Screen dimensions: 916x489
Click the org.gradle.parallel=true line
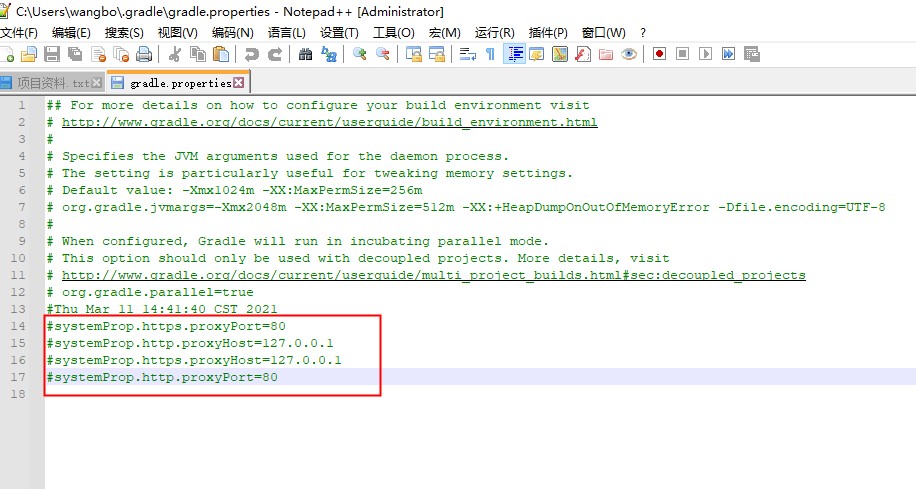pos(150,292)
